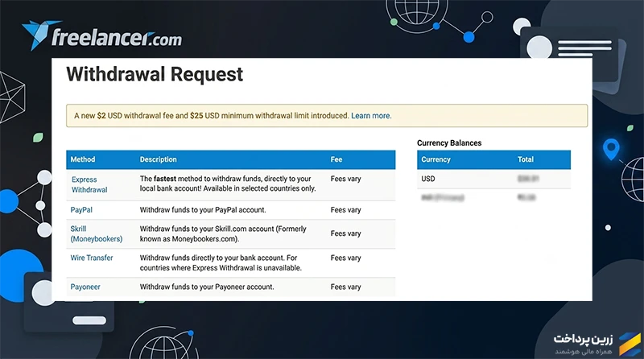This screenshot has width=644, height=359.
Task: Click Fees vary in the Payoneer row
Action: tap(345, 287)
